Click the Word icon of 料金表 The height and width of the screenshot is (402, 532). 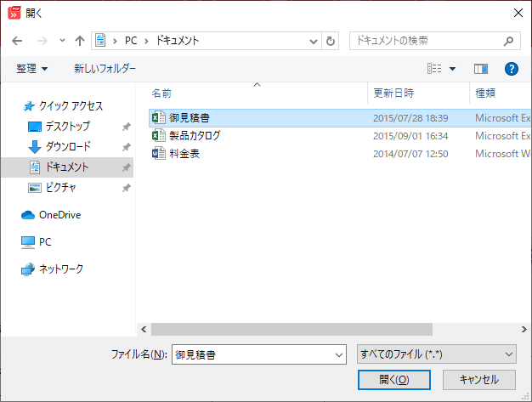pos(158,154)
